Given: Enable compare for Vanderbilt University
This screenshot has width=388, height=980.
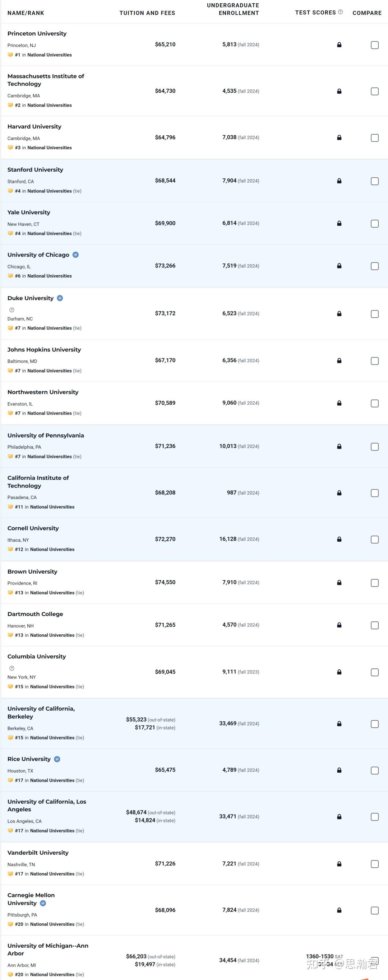Looking at the screenshot, I should [375, 864].
